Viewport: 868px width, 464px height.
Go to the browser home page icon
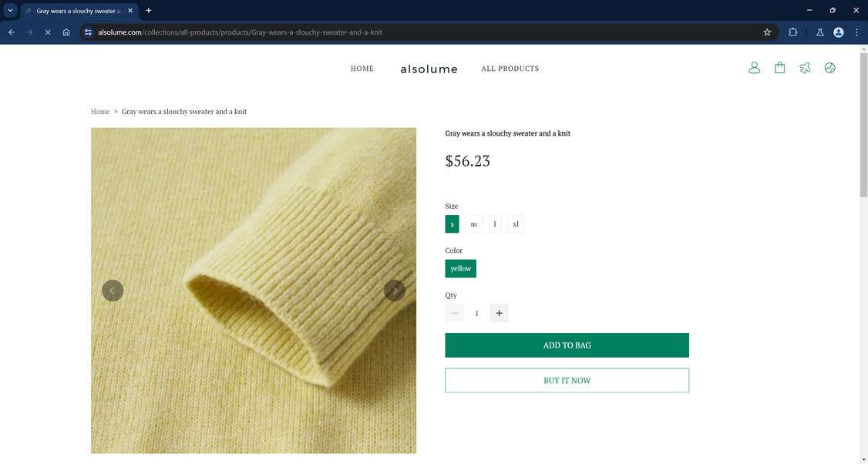click(x=66, y=32)
